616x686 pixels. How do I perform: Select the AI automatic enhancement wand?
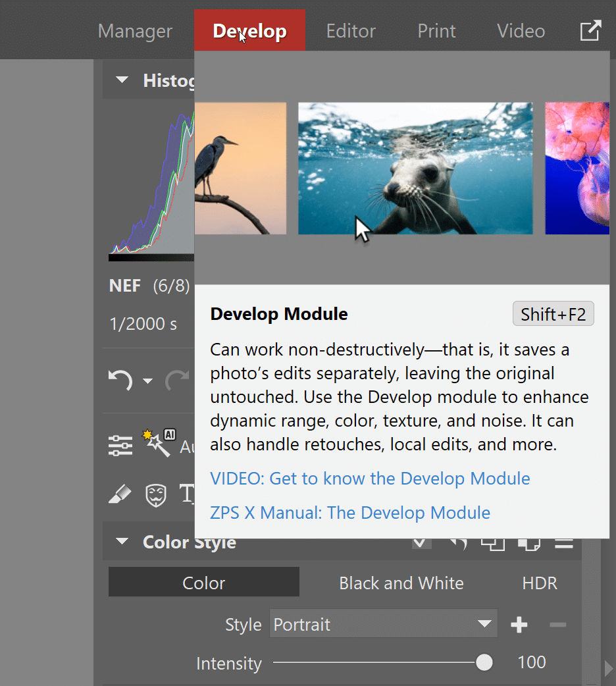[156, 441]
